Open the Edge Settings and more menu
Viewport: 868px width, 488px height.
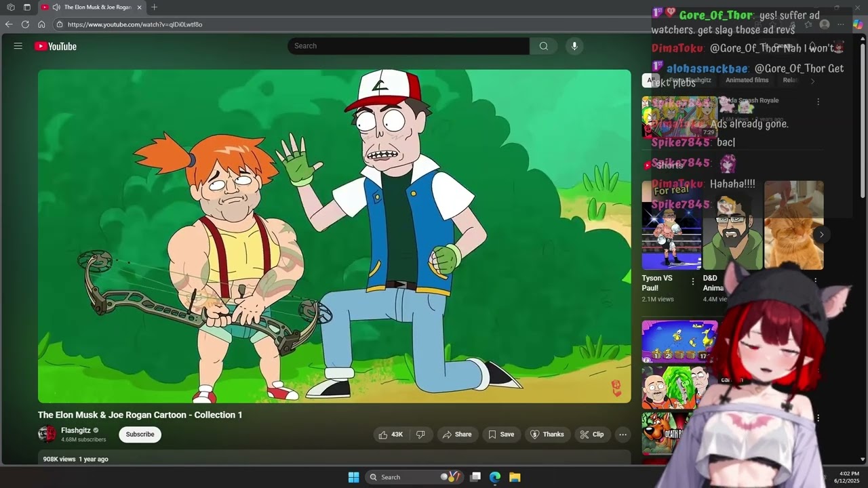tap(841, 24)
